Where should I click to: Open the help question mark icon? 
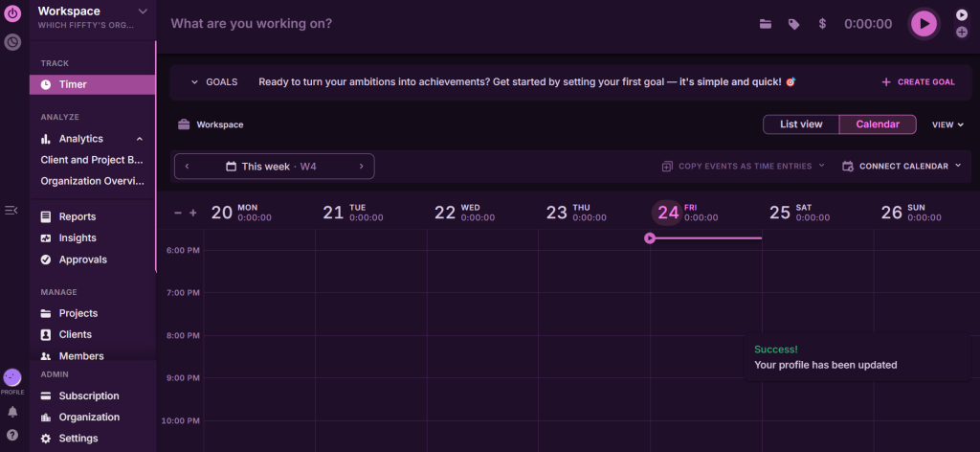tap(12, 434)
